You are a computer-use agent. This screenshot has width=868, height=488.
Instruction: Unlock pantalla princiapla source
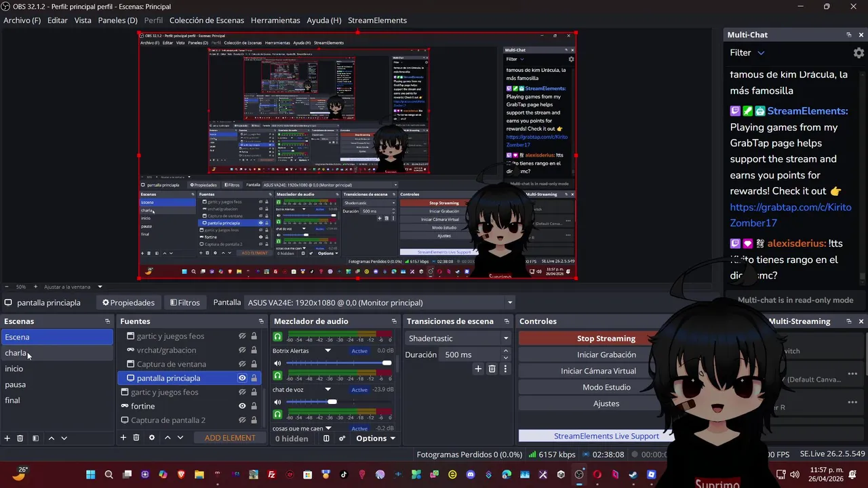pos(254,378)
